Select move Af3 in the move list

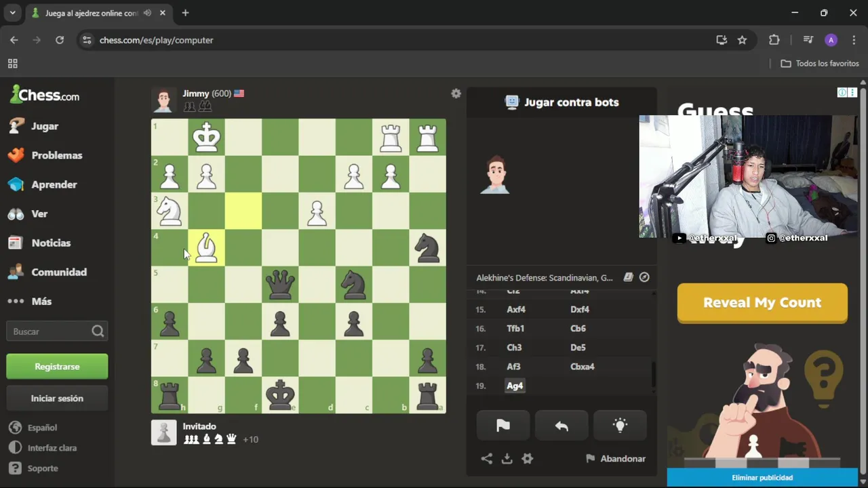(x=513, y=367)
